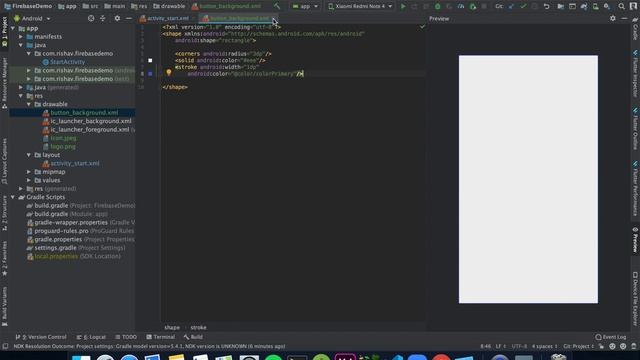Toggle the Resource Manager side tool window
The width and height of the screenshot is (640, 360).
click(x=4, y=82)
